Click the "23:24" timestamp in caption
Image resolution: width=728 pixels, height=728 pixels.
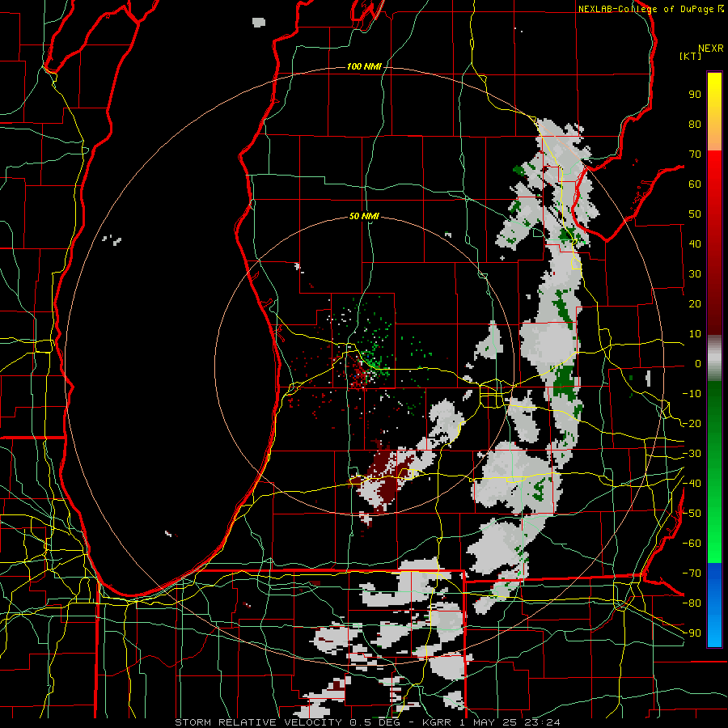[x=542, y=722]
